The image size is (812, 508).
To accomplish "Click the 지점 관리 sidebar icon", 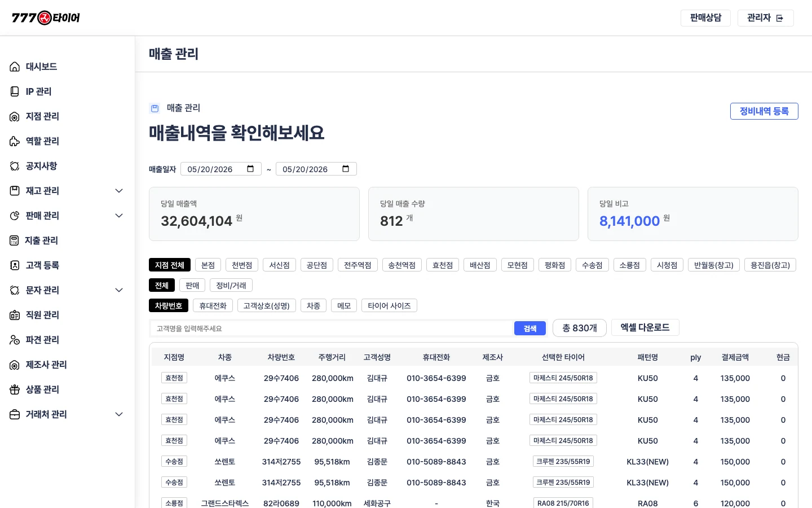I will pos(15,116).
